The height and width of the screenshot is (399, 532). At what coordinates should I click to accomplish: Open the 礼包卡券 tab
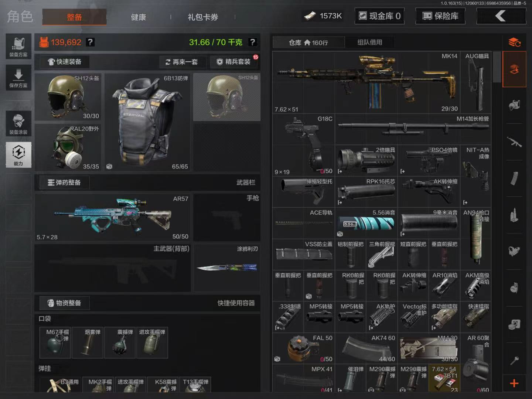pos(202,17)
